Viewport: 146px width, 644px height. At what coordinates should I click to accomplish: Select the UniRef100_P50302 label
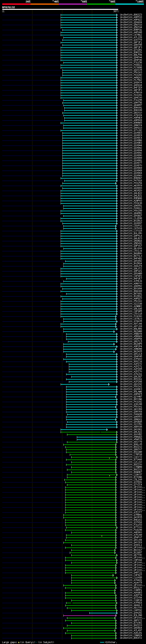[131, 387]
